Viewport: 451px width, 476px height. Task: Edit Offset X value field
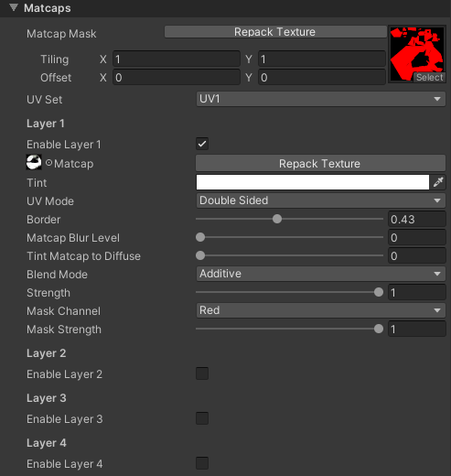click(x=177, y=77)
